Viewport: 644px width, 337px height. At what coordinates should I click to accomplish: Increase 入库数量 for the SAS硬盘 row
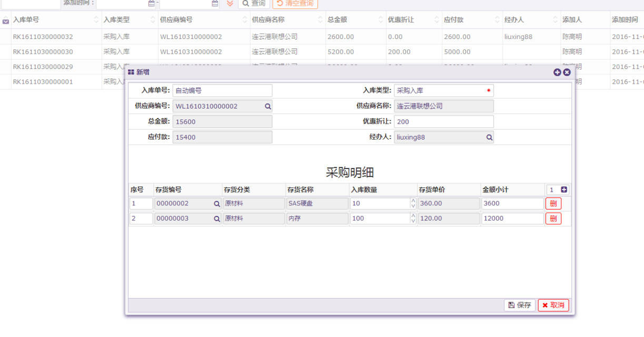(x=413, y=201)
